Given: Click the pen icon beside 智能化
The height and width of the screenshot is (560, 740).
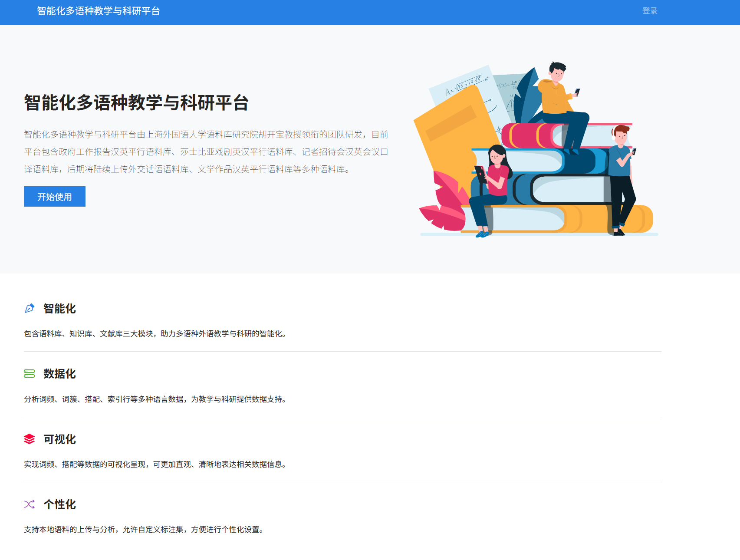Looking at the screenshot, I should pyautogui.click(x=29, y=309).
